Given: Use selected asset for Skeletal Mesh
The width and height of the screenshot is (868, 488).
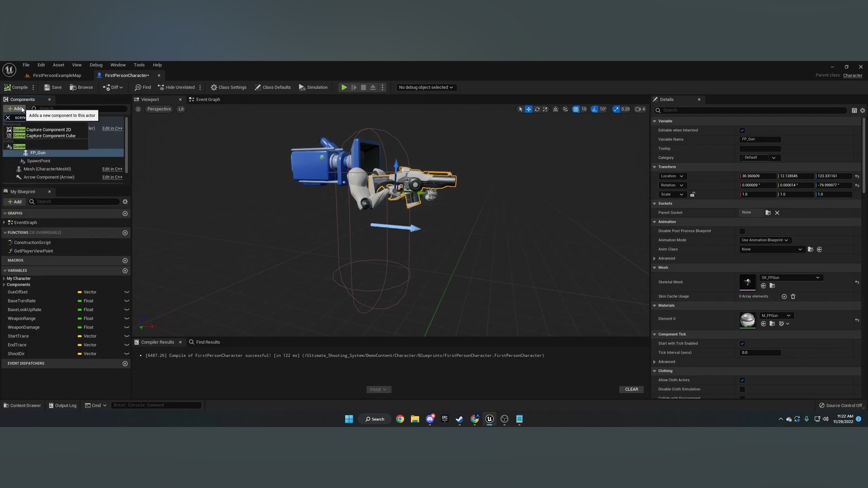Looking at the screenshot, I should (764, 286).
